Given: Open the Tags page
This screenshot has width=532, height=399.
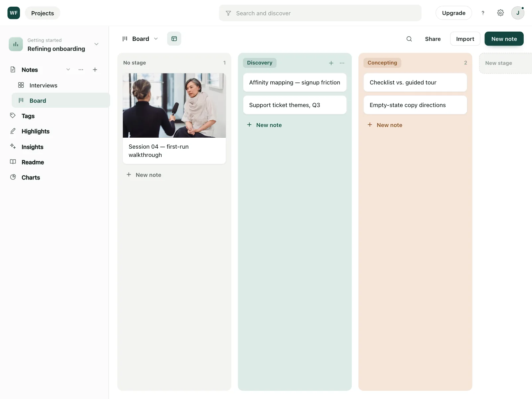Looking at the screenshot, I should (x=28, y=116).
